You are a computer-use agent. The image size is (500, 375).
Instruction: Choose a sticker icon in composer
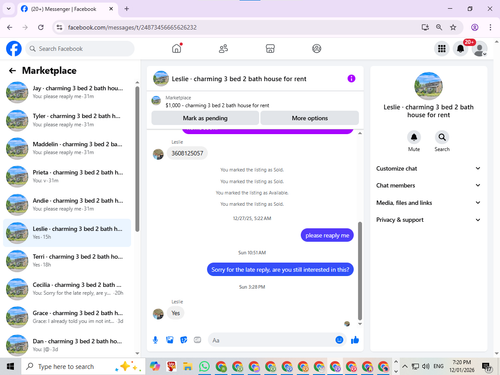point(184,340)
